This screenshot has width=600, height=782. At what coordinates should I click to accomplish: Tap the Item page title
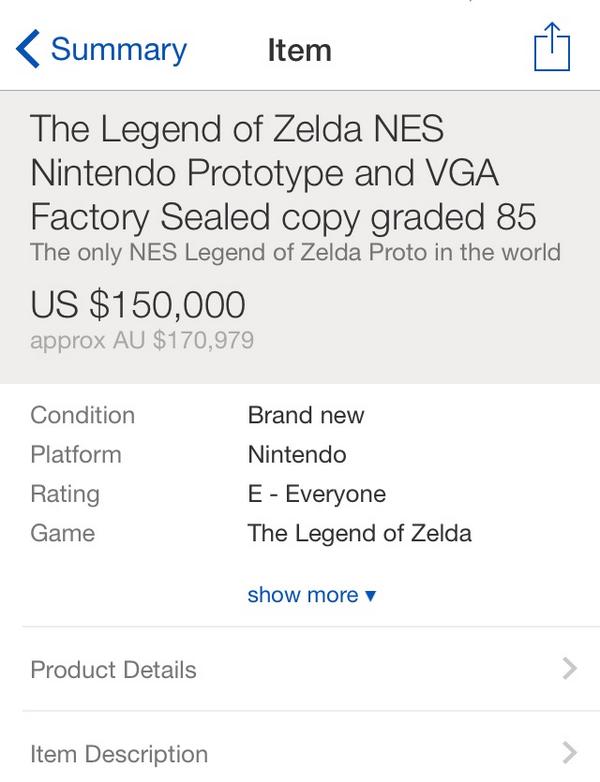(x=299, y=50)
